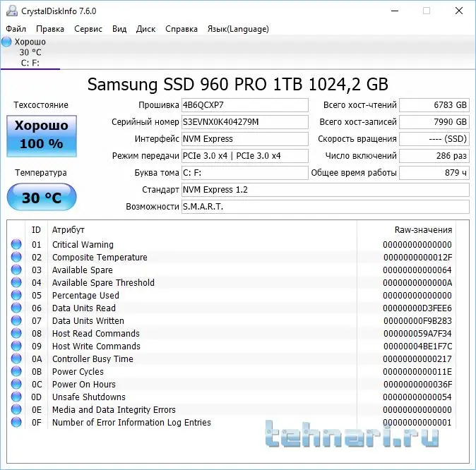Click the total host reads value 6783 GB
The width and height of the screenshot is (476, 470).
434,105
